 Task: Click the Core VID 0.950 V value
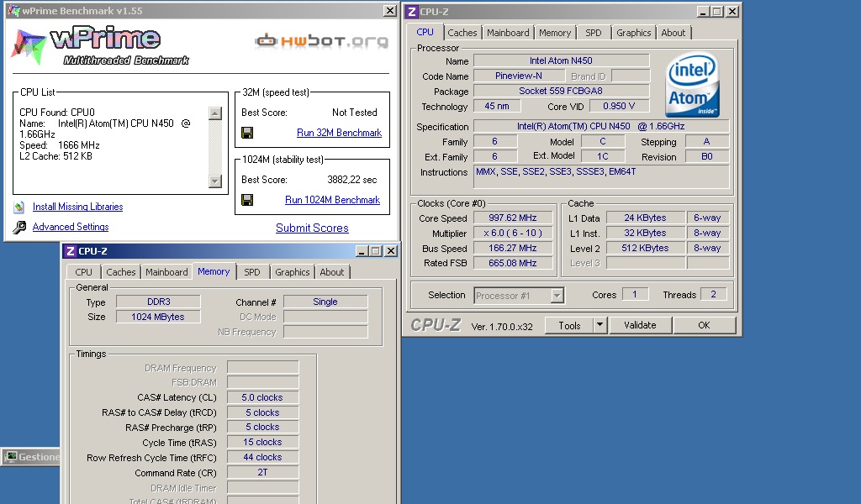point(619,106)
